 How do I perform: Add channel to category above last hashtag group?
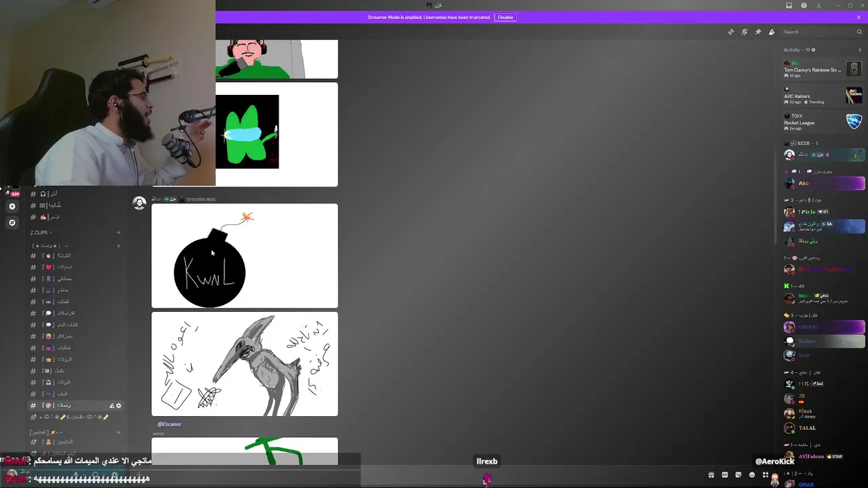[x=119, y=432]
